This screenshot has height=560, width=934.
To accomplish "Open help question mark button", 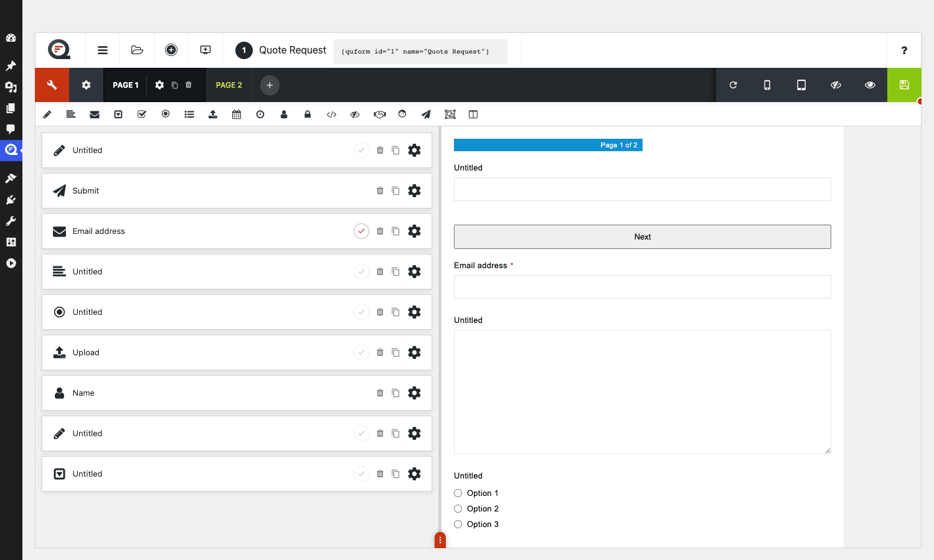I will pos(904,50).
